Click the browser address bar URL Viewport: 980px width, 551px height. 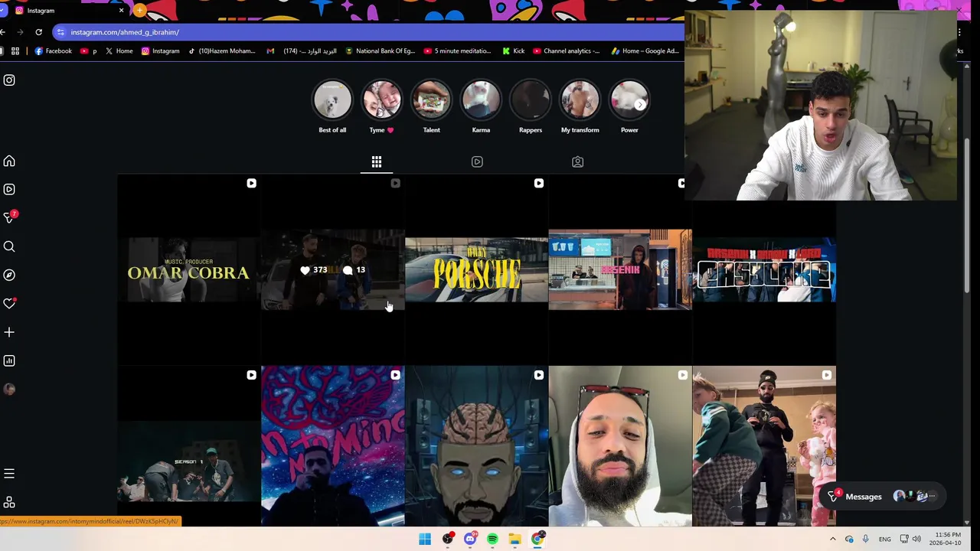point(125,32)
